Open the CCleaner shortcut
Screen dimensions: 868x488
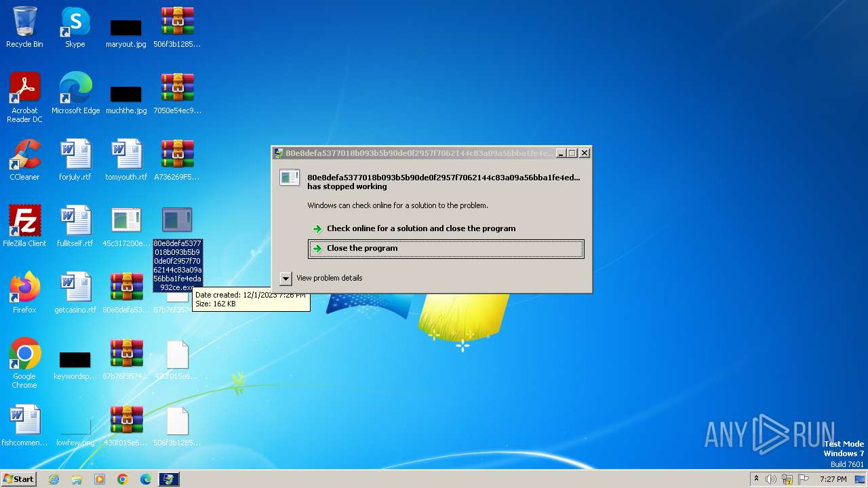click(24, 160)
